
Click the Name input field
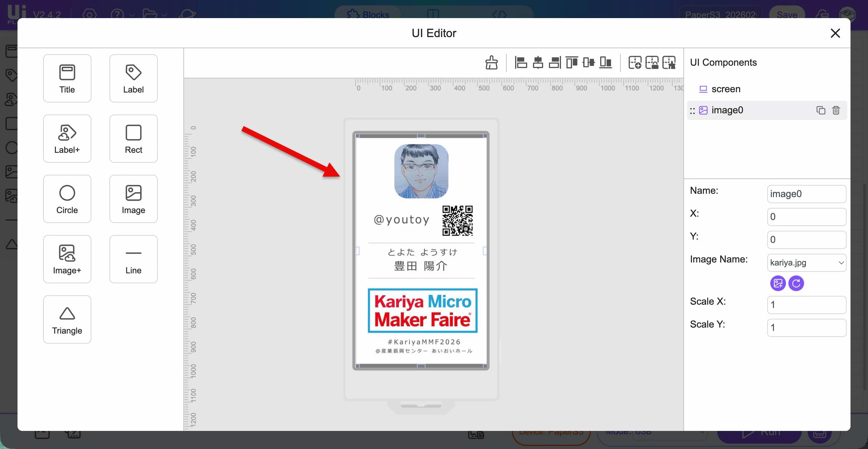tap(807, 194)
